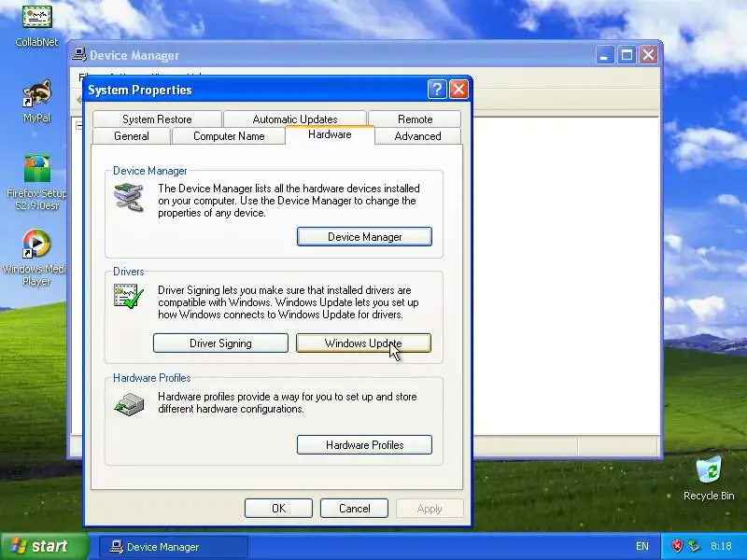Open the Start menu

coord(44,546)
